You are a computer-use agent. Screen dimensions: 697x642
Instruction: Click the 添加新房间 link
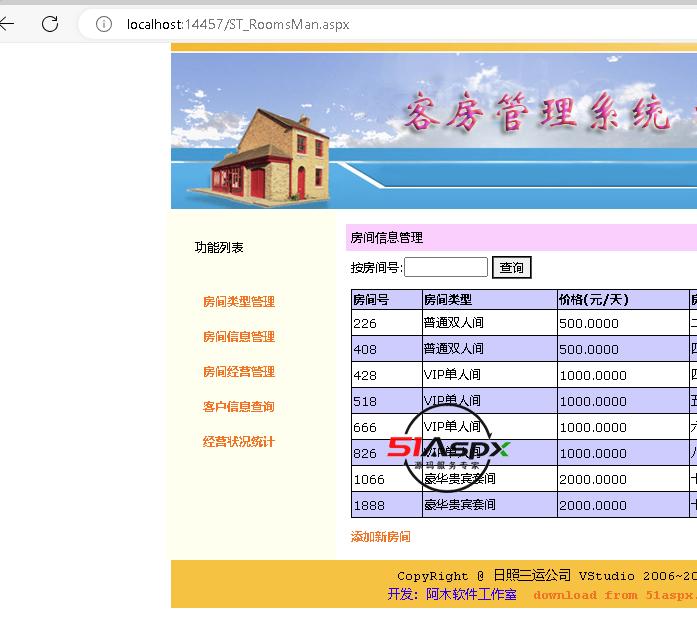point(380,537)
